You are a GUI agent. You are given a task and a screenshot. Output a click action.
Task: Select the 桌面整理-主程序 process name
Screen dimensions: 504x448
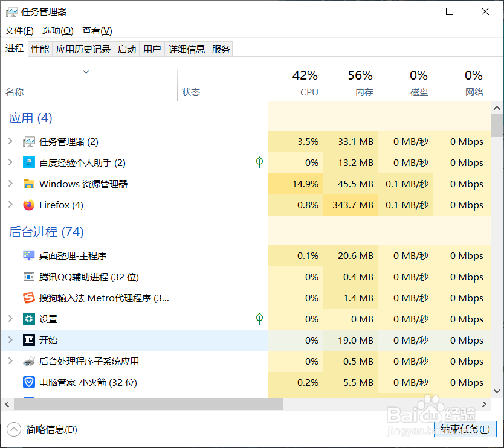point(73,256)
